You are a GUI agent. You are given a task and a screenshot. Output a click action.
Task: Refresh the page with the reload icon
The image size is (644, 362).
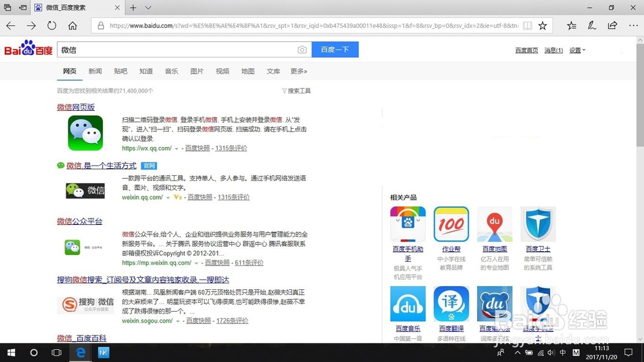tap(52, 26)
